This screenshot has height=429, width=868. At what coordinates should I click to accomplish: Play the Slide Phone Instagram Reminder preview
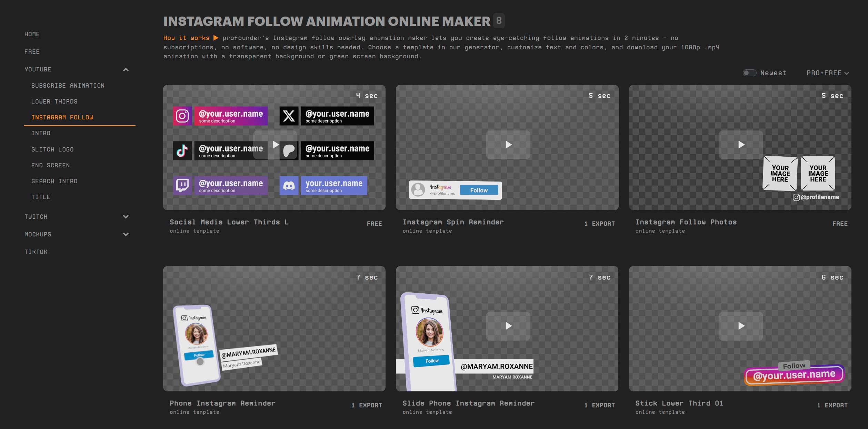[508, 326]
